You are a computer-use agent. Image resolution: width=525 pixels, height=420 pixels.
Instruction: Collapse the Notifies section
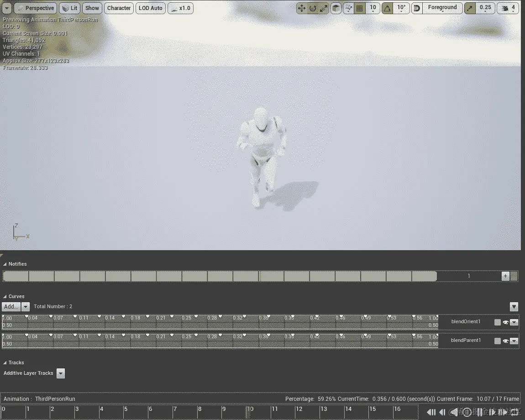click(x=5, y=264)
